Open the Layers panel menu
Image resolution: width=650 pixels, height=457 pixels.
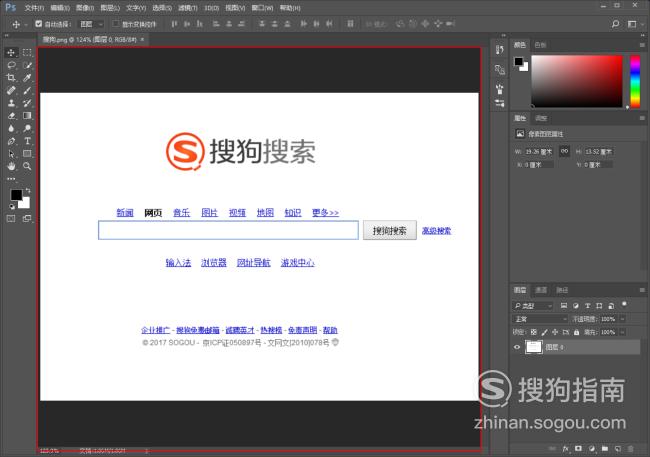[642, 290]
